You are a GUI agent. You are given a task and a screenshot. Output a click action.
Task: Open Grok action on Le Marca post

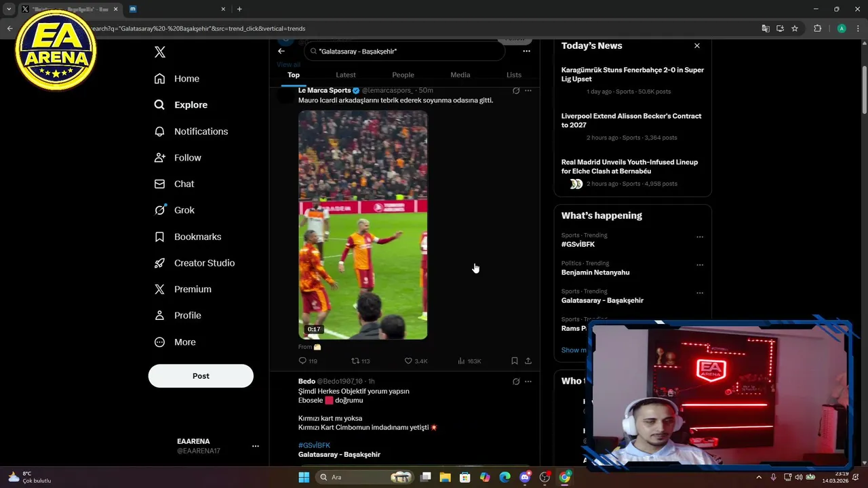tap(516, 90)
